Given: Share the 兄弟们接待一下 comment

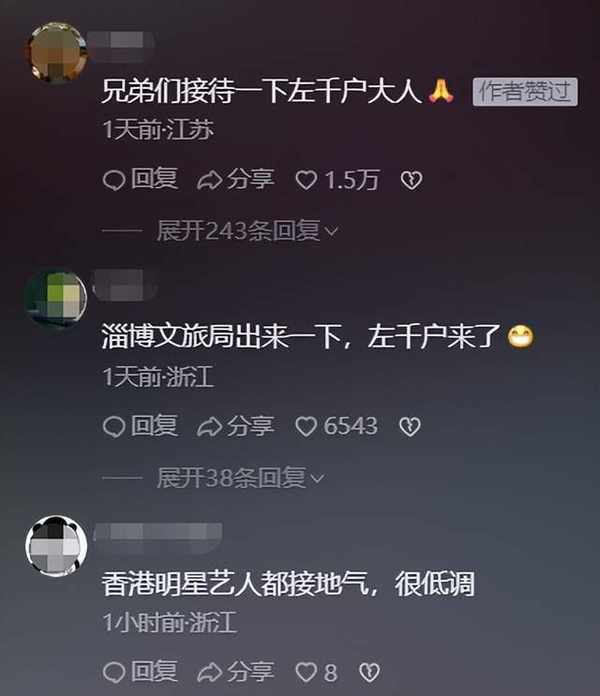Looking at the screenshot, I should (x=236, y=180).
